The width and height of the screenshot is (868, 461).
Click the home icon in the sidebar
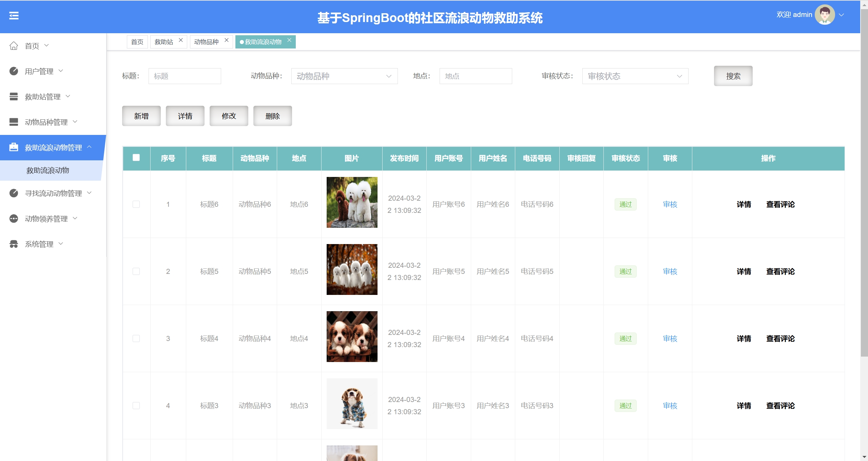pos(14,46)
